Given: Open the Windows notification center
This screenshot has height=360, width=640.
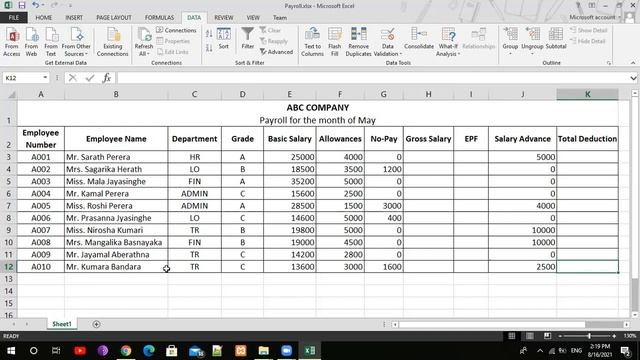Looking at the screenshot, I should pyautogui.click(x=625, y=350).
